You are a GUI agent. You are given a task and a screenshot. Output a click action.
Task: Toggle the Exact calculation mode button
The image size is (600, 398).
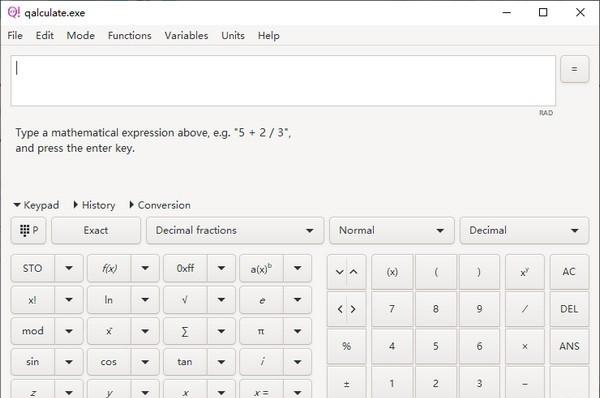pos(96,230)
